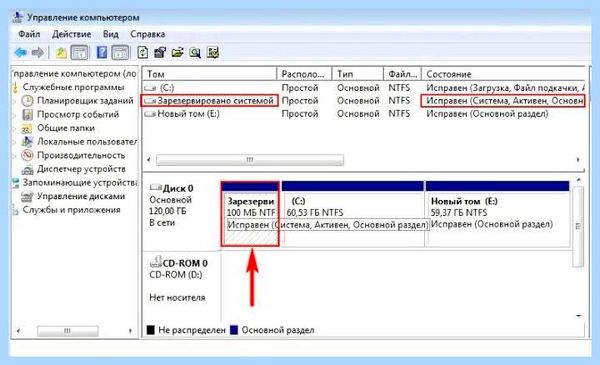Click the open folder toolbar icon
600x365 pixels.
[x=177, y=52]
